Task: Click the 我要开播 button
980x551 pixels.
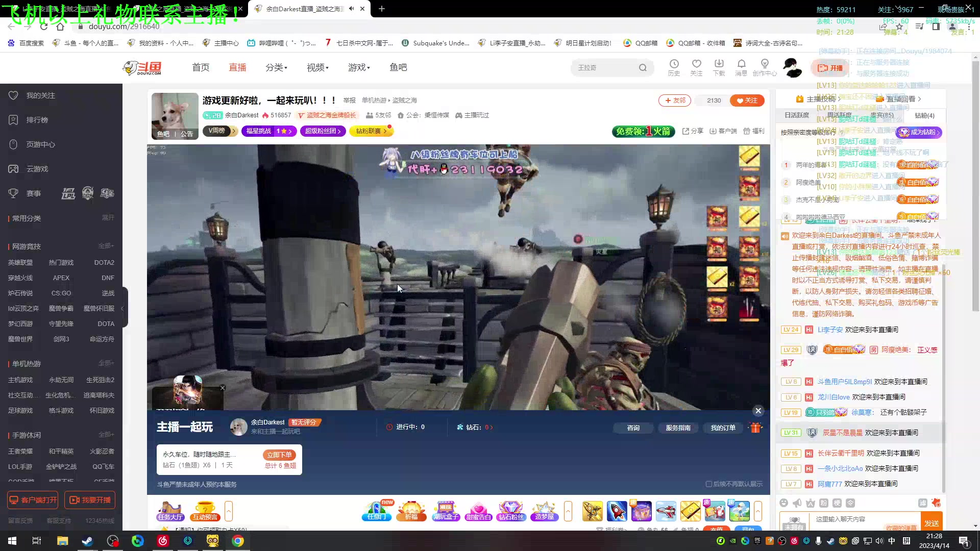Action: (90, 500)
